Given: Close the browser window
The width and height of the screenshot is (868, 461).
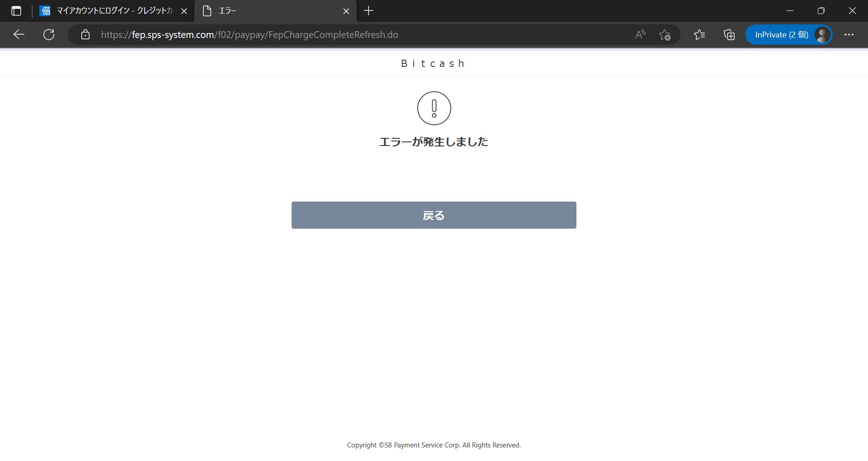Looking at the screenshot, I should coord(852,11).
